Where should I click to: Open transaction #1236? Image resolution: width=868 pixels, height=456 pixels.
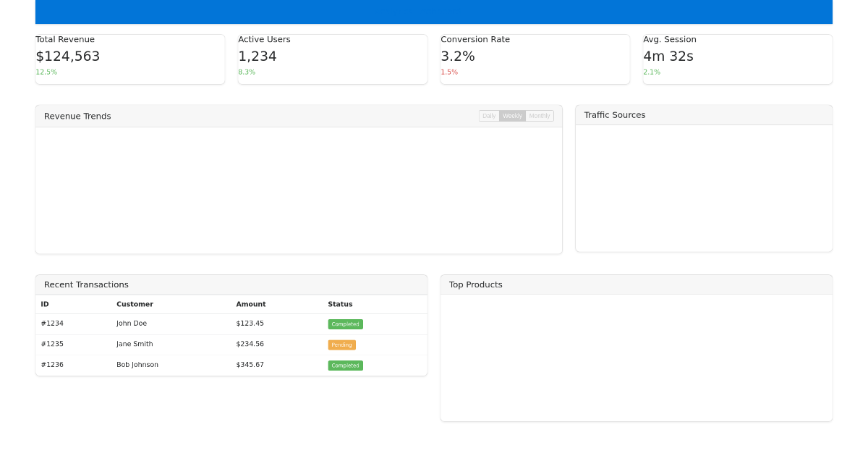coord(51,364)
